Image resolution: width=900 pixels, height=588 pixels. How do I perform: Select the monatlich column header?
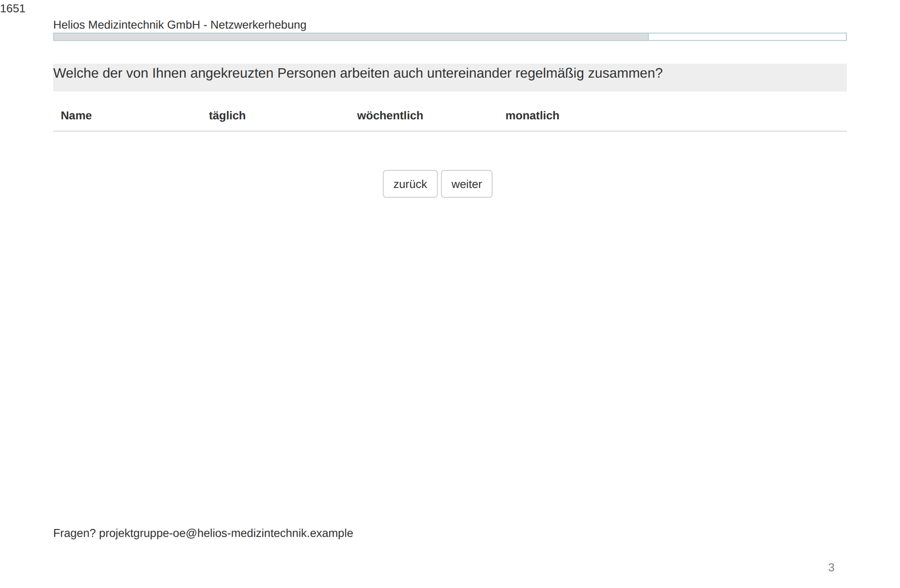(x=532, y=115)
